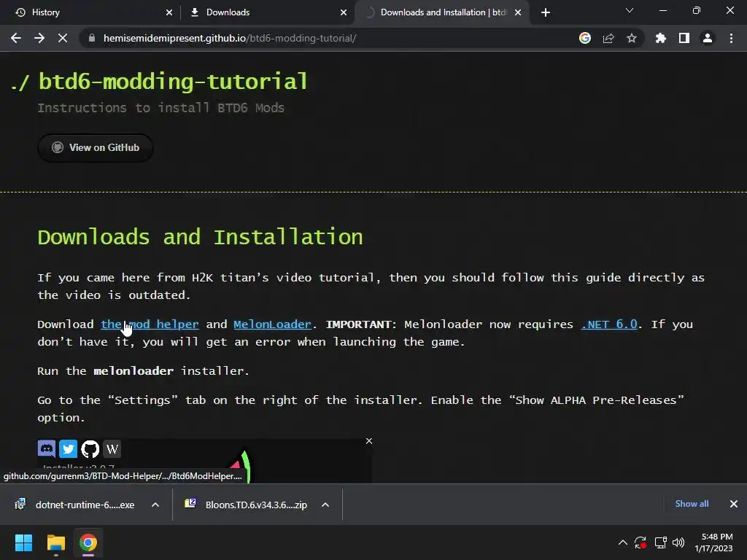
Task: Close the Downloads and Installation tab
Action: (518, 12)
